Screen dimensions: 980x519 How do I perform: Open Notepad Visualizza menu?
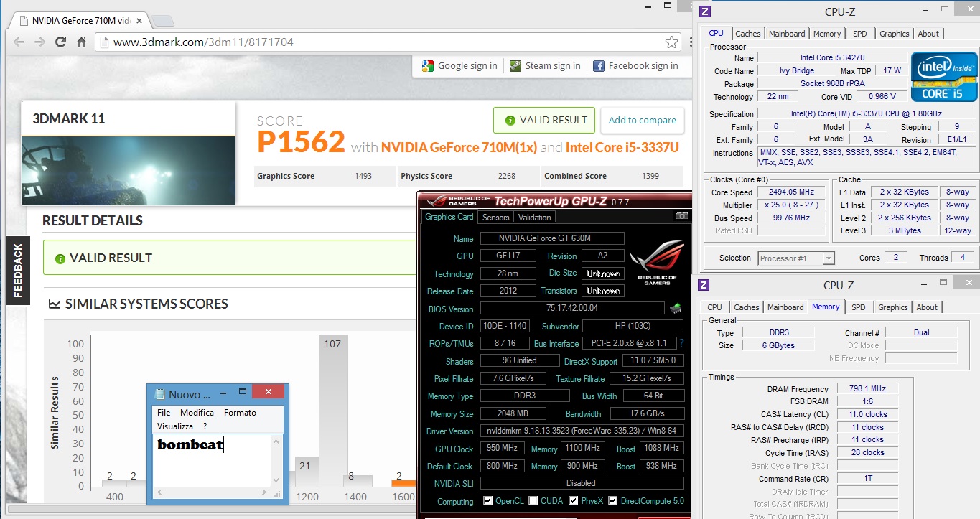point(175,426)
